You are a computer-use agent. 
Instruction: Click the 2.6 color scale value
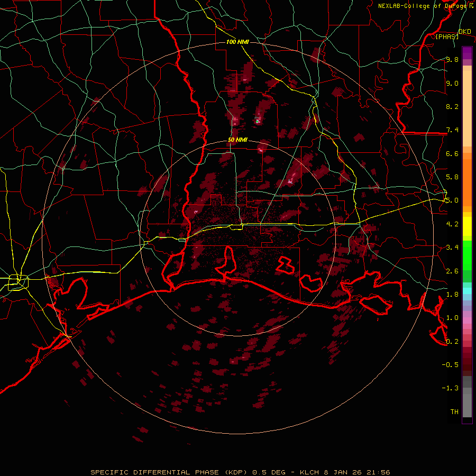tap(452, 271)
